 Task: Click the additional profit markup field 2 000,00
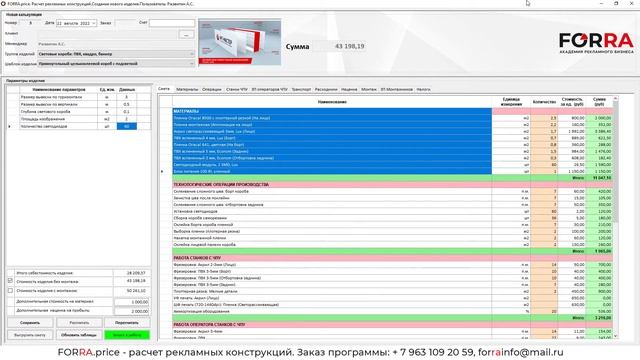pos(131,311)
